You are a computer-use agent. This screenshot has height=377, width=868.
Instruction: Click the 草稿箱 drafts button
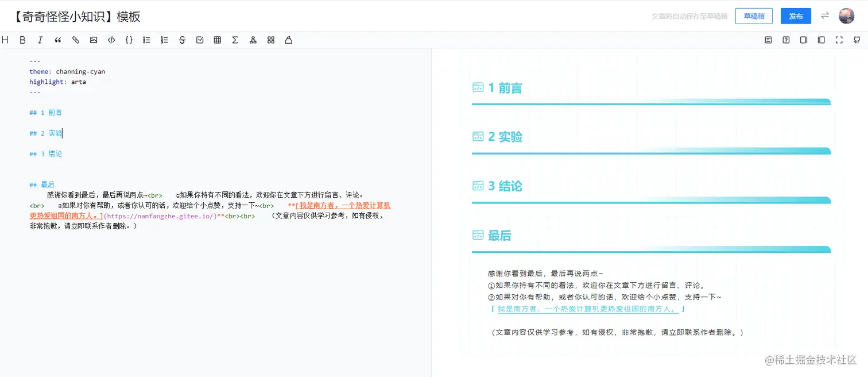point(754,16)
